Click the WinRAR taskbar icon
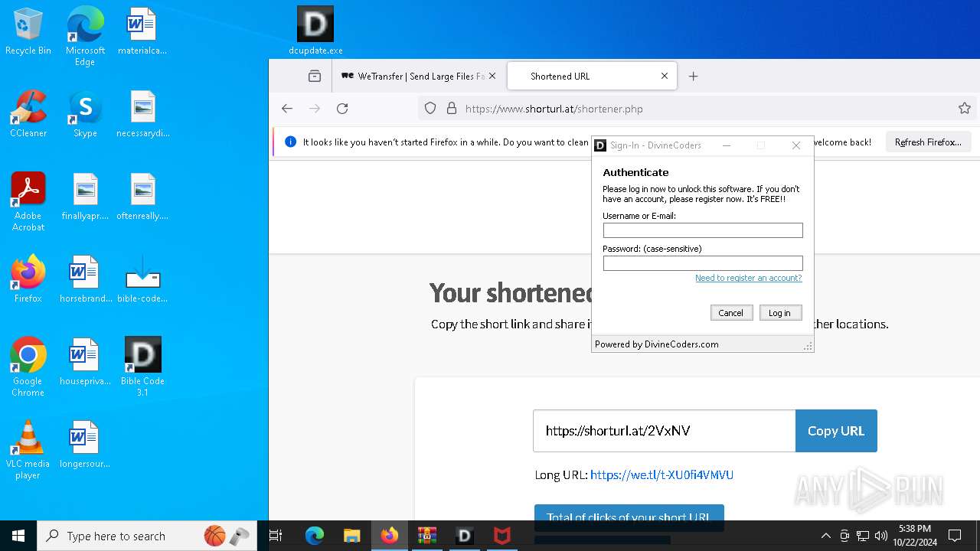Screen dimensions: 980x551 [427, 536]
